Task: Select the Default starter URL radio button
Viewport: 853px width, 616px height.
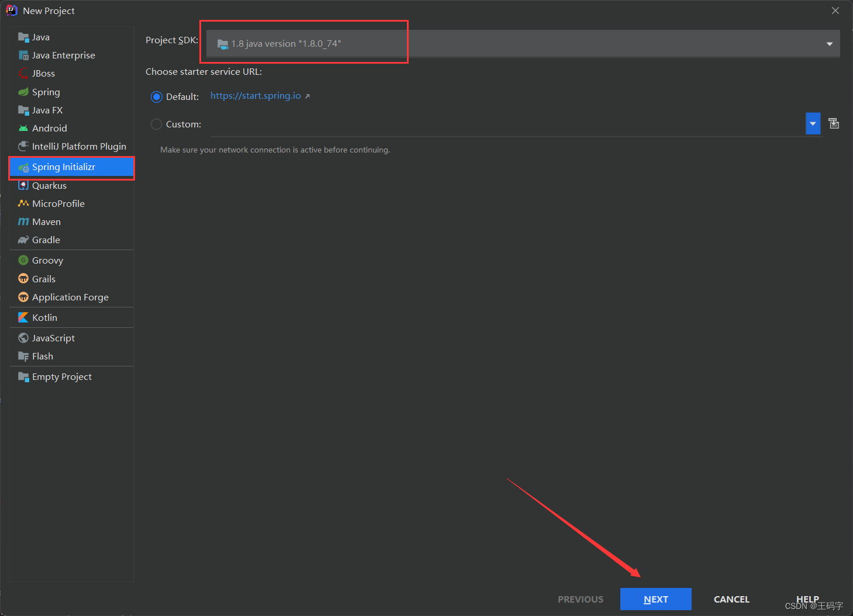Action: [x=156, y=96]
